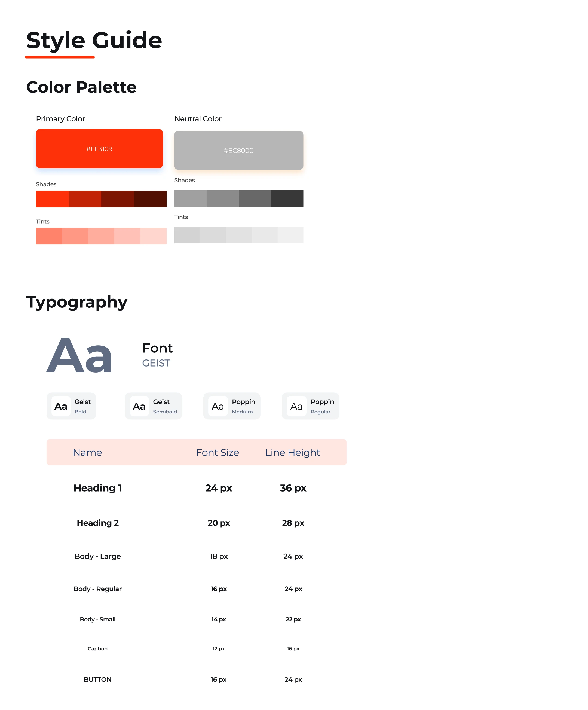Choose the darkest neutral shade swatch
Screen dimensions: 588x710
287,199
